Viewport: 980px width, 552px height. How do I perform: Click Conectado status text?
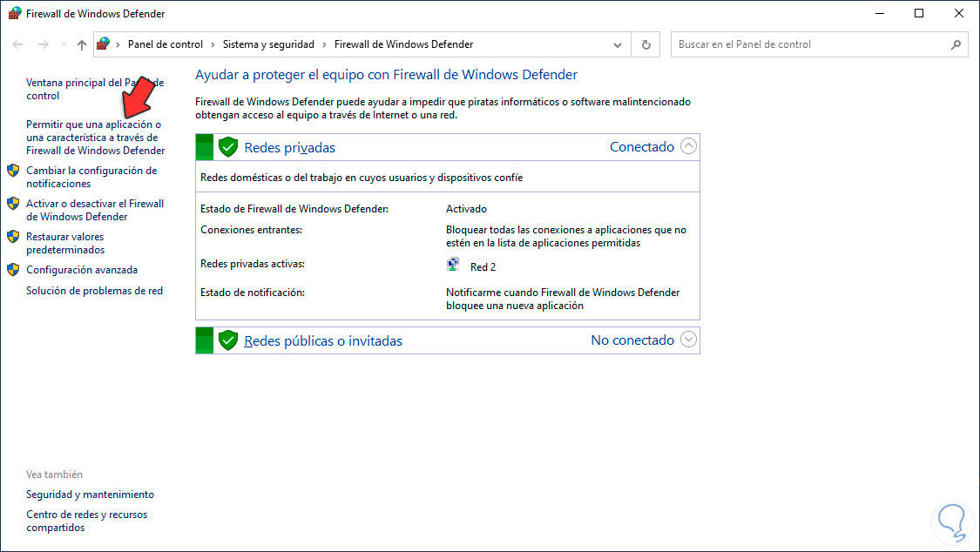click(x=642, y=147)
